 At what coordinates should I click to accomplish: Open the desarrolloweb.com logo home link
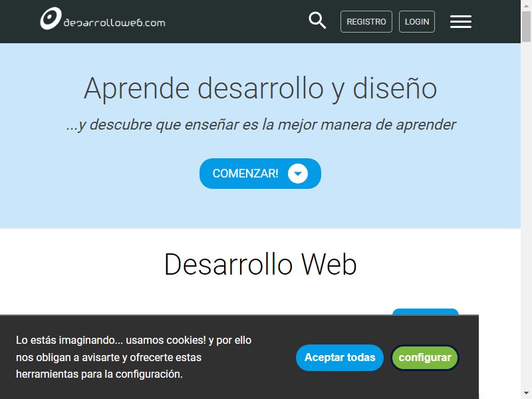(x=102, y=19)
